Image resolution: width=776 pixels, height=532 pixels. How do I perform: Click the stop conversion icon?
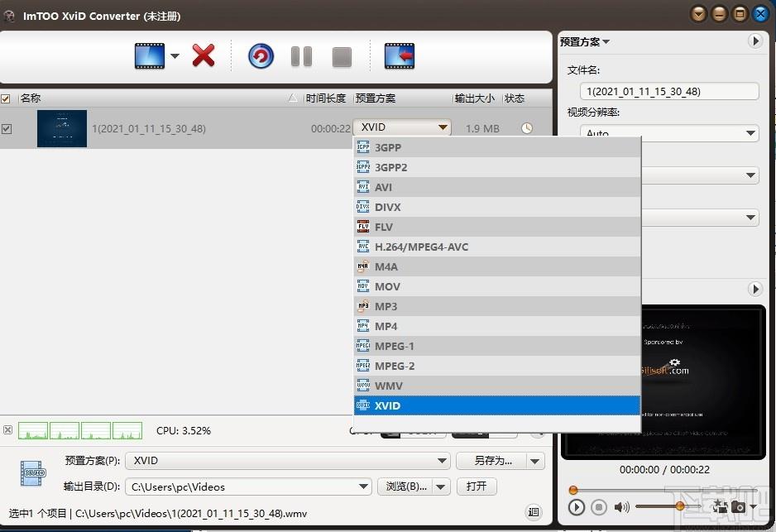click(342, 56)
